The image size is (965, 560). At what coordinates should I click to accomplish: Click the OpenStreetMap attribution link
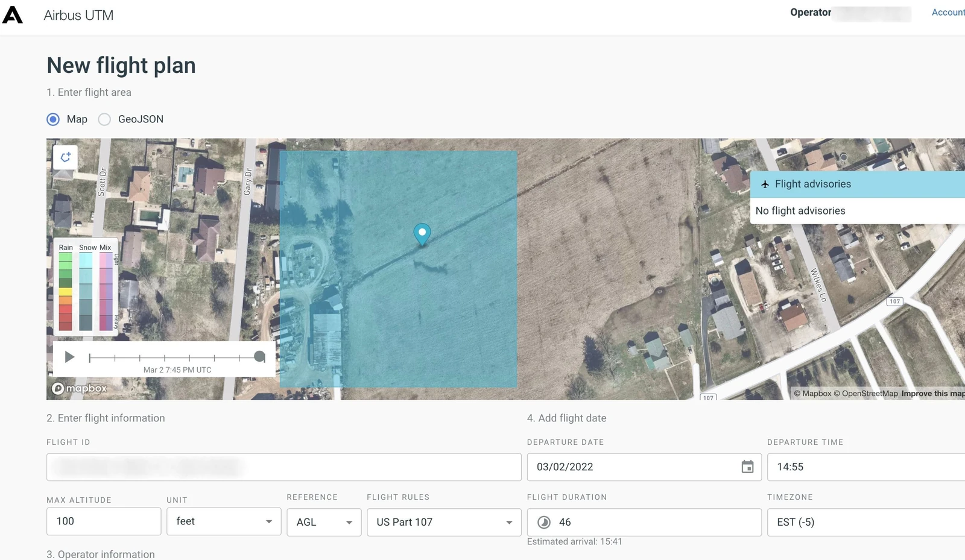pyautogui.click(x=866, y=394)
